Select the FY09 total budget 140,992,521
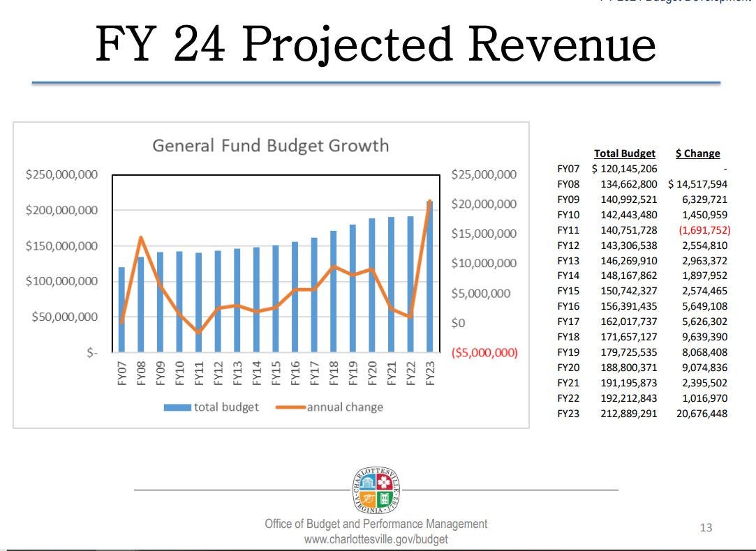 [629, 199]
